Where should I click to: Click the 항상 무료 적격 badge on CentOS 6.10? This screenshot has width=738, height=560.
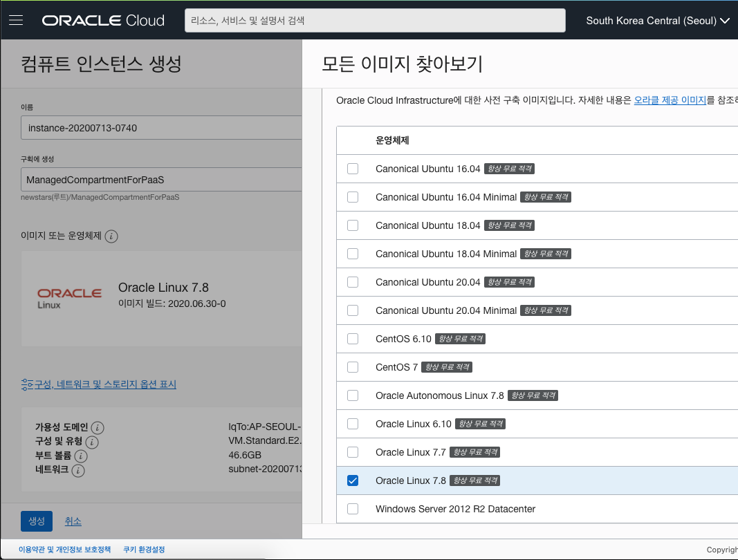(x=461, y=339)
